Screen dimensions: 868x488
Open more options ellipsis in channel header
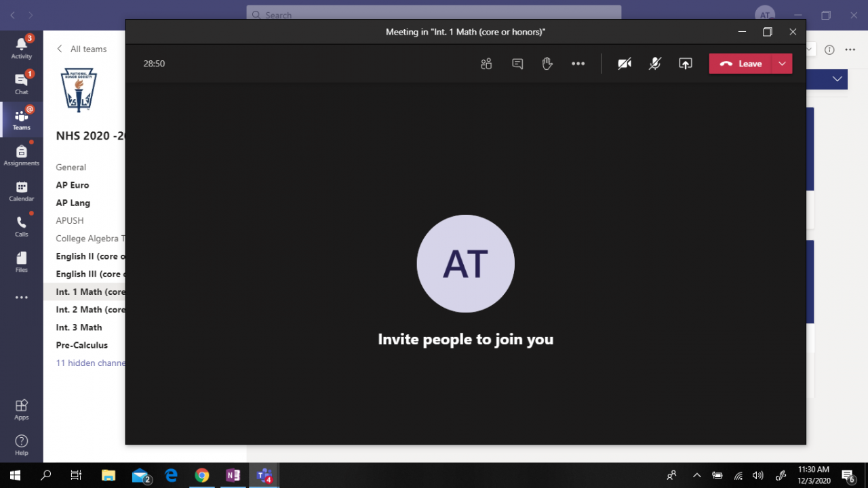click(850, 49)
